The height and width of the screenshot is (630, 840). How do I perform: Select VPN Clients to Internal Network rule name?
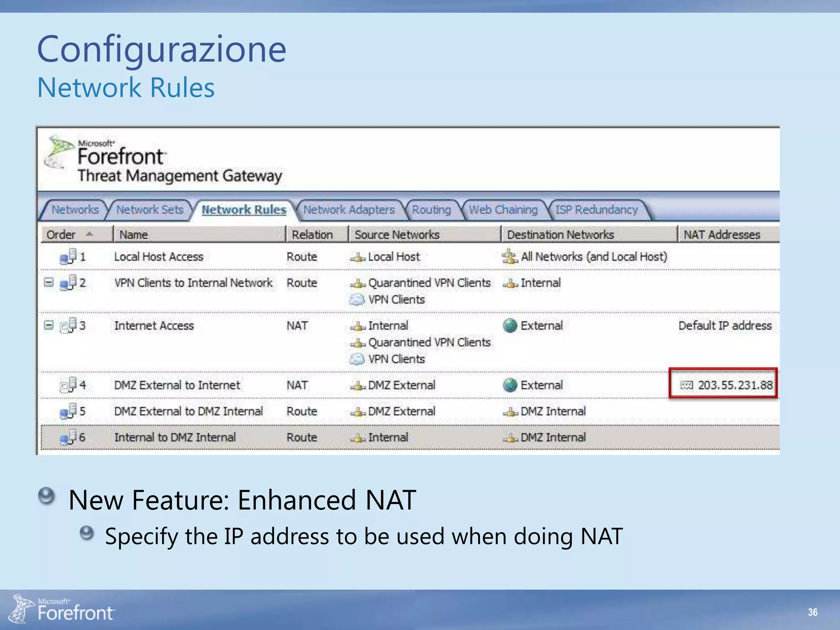193,283
